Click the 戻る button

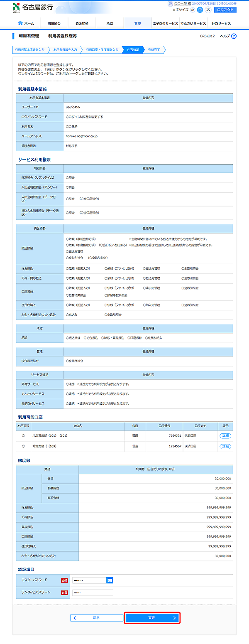96,618
